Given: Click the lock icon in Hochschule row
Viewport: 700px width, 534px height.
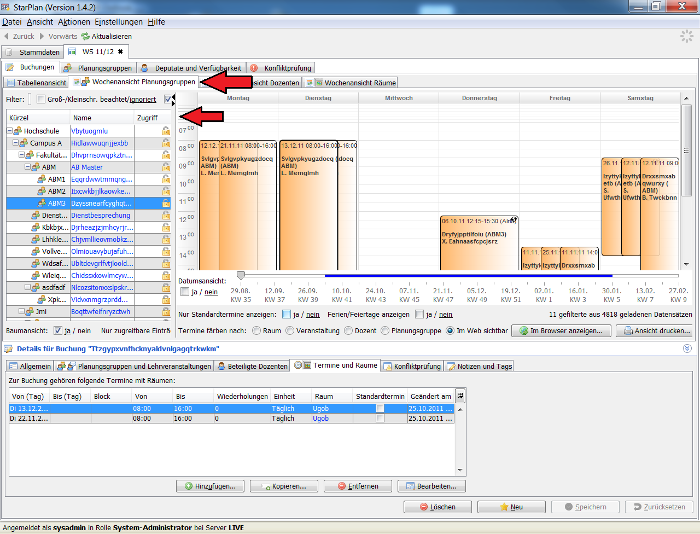Looking at the screenshot, I should tap(166, 131).
